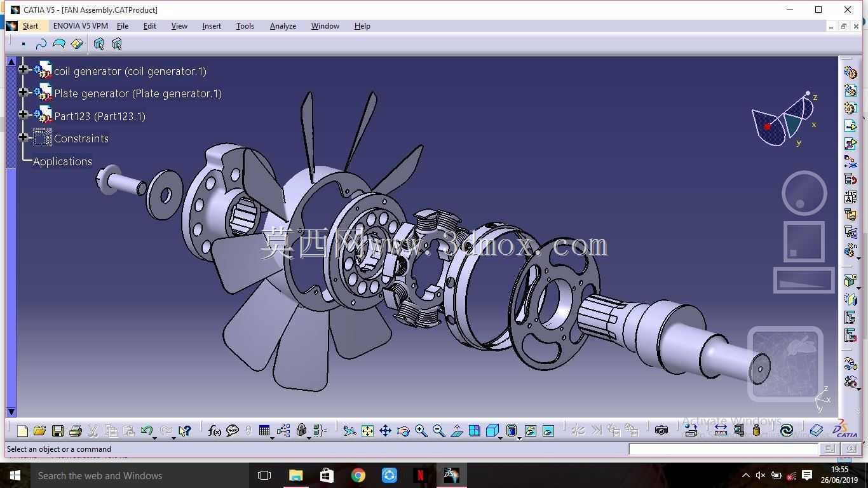
Task: Click the Fit All In icon
Action: 367,431
